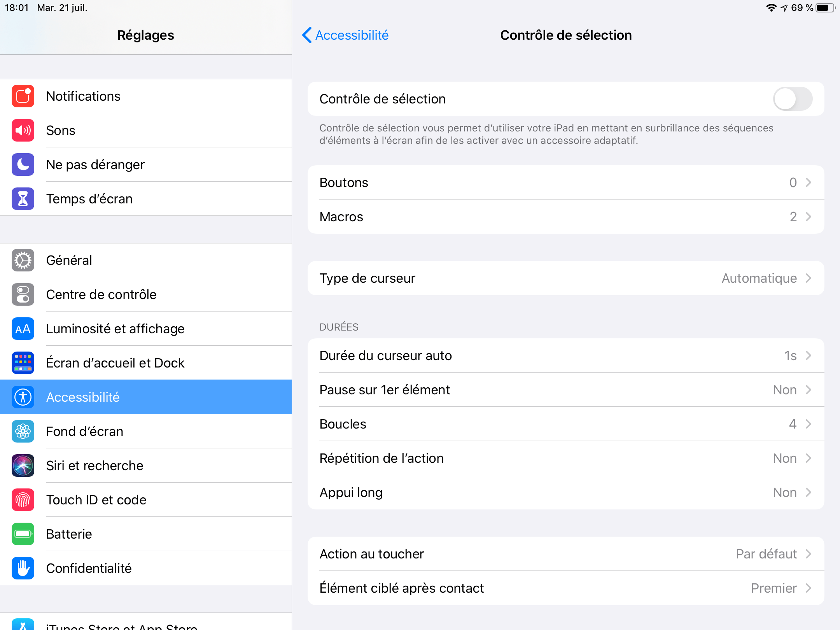The image size is (840, 630).
Task: Open Touch ID fingerprint icon
Action: tap(23, 500)
